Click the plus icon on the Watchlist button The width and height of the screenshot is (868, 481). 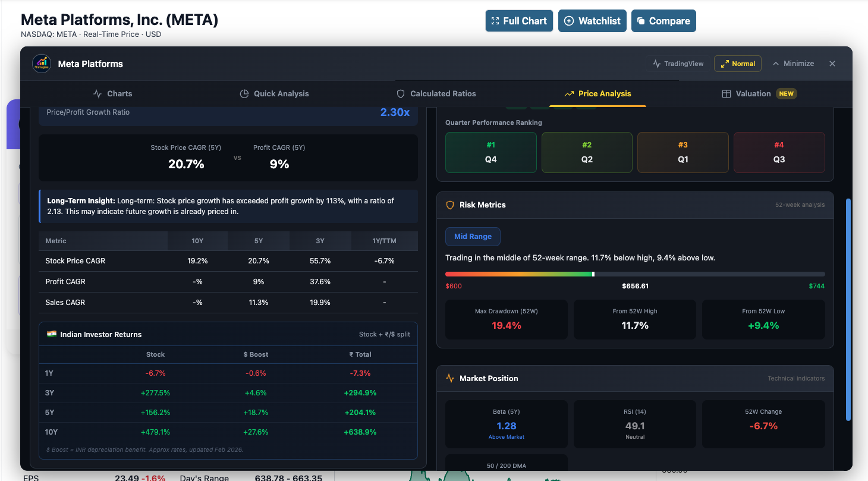tap(568, 20)
